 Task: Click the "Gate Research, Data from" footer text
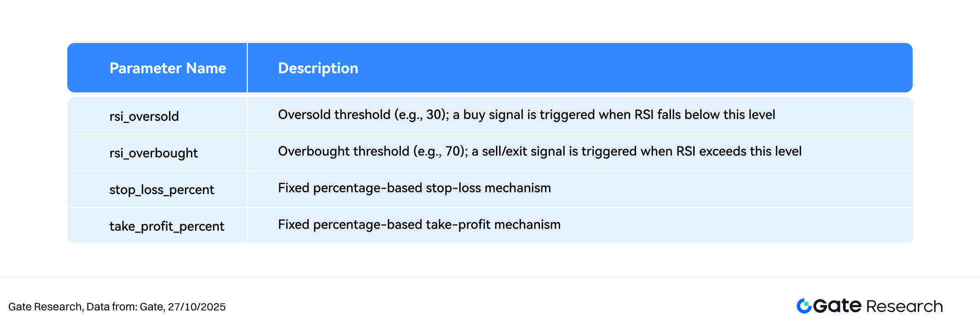[x=73, y=307]
